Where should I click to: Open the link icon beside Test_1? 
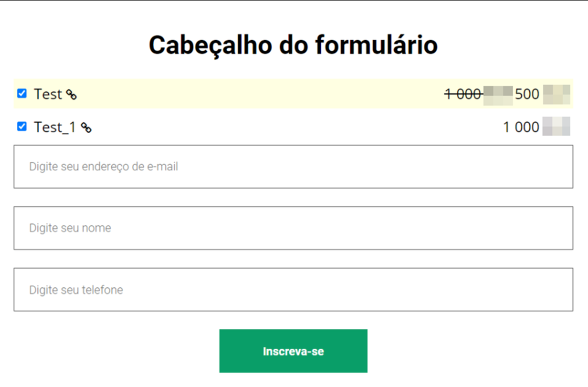coord(86,128)
